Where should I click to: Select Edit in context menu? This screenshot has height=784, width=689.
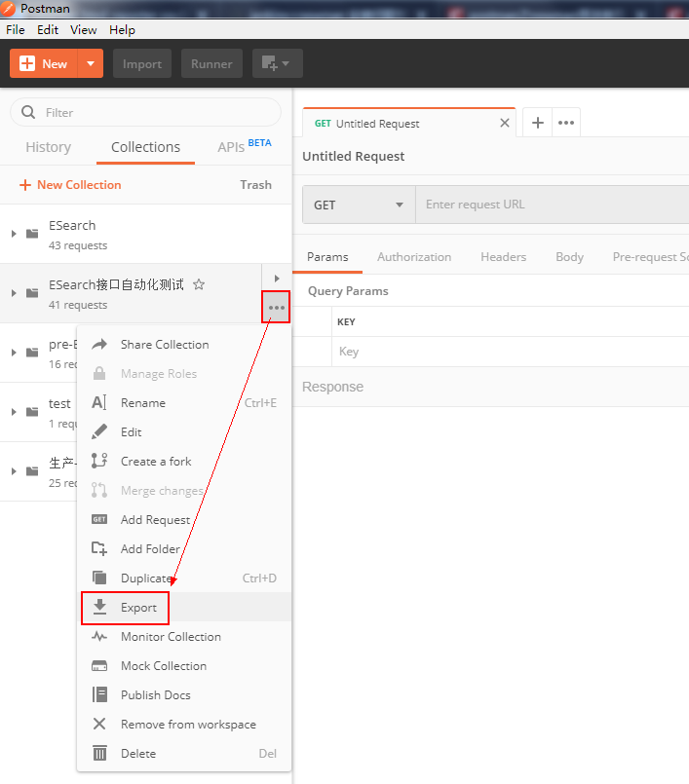[184, 432]
